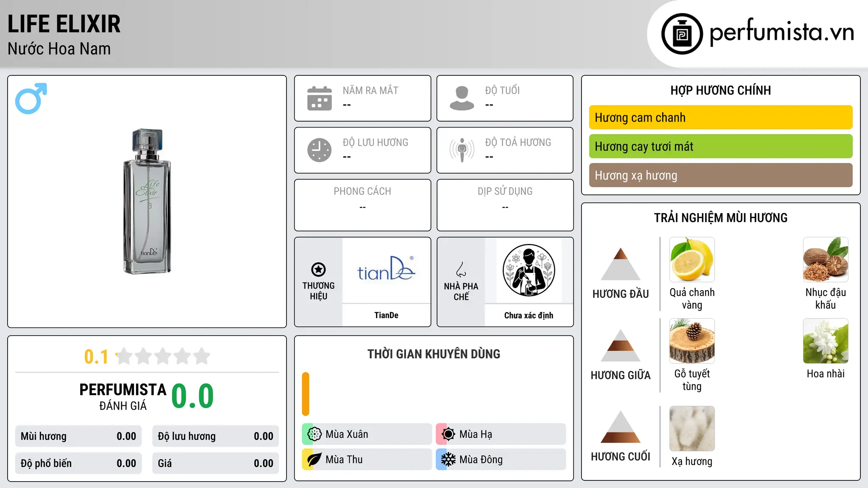Image resolution: width=868 pixels, height=488 pixels.
Task: Click the middle-note pyramid icon Hương giữa
Action: click(x=620, y=345)
